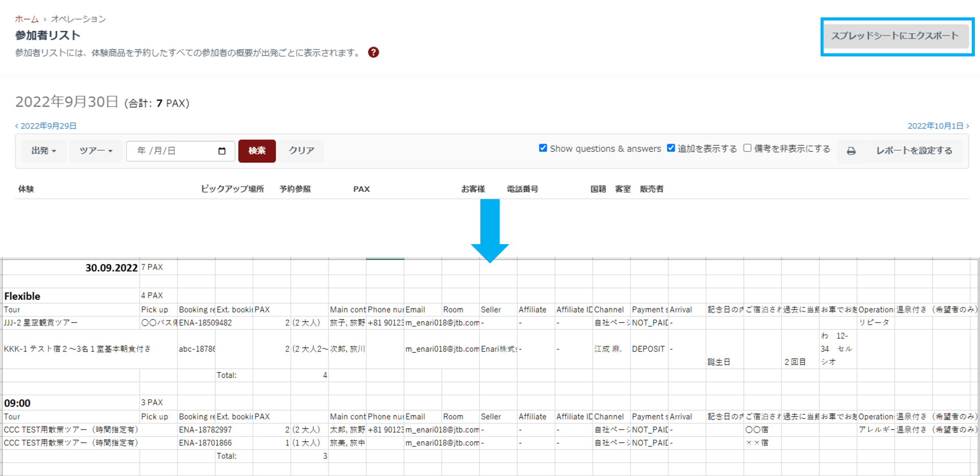Go to next day 2022年10月1日

click(938, 126)
